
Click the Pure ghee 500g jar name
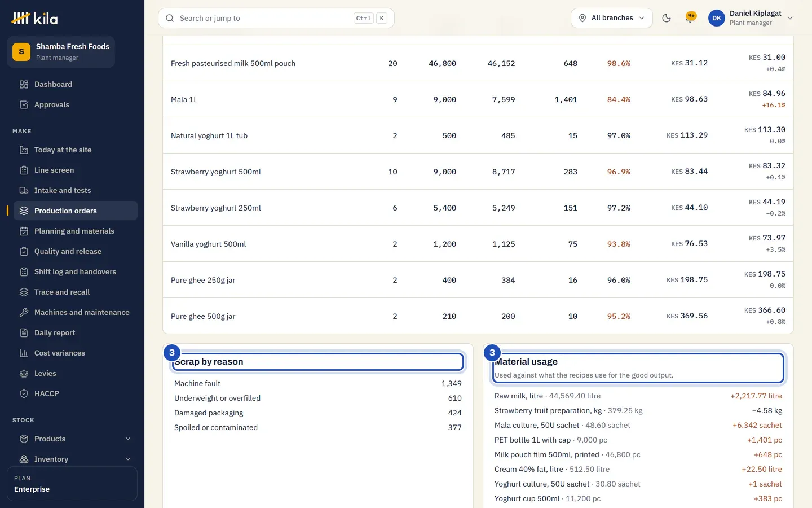coord(203,316)
